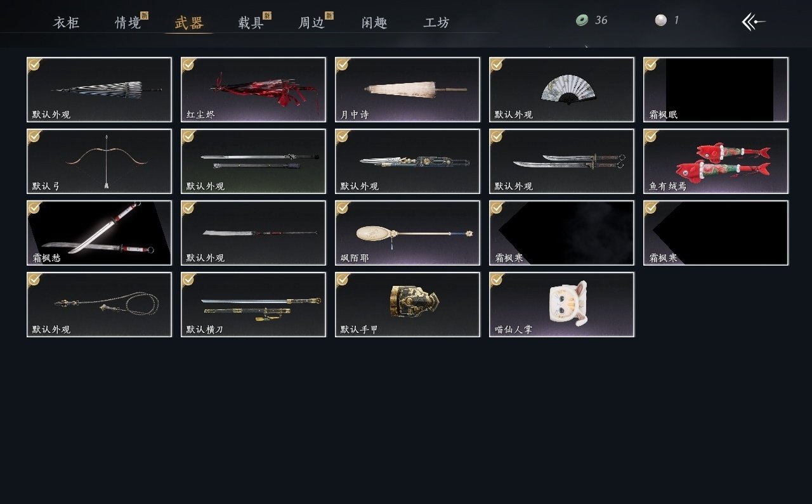Pick the 默认弓 bow skin
812x504 pixels.
coord(99,161)
